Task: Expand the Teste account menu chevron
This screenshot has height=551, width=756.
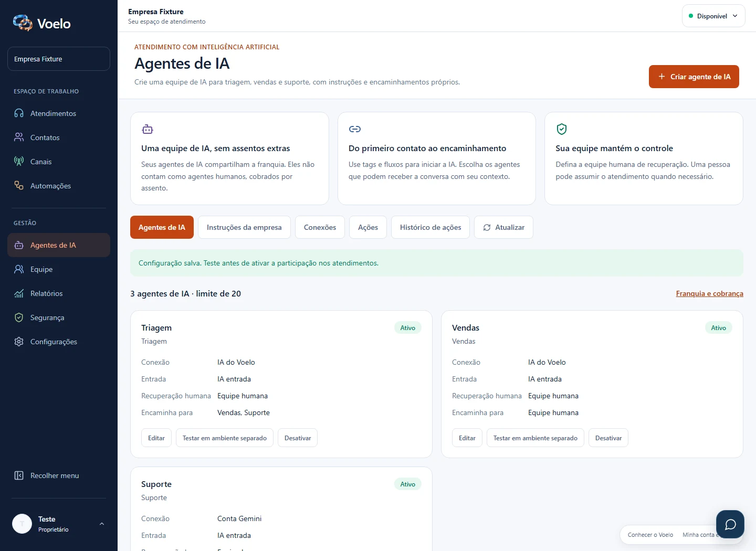Action: tap(102, 524)
